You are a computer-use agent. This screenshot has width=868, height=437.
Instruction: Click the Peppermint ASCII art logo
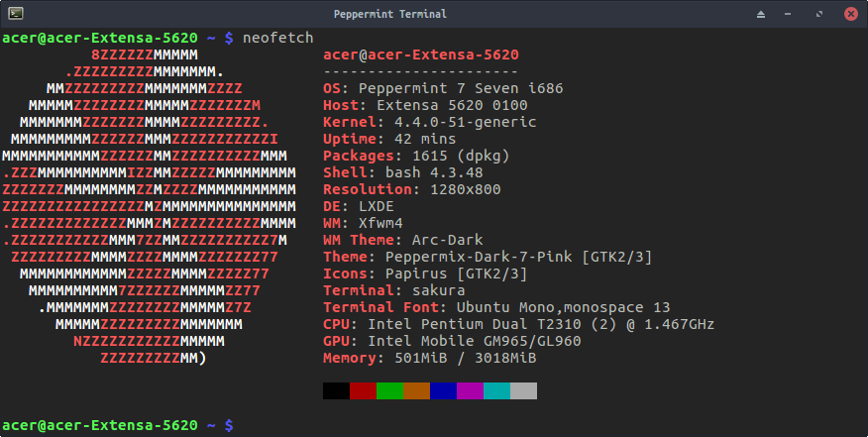point(149,206)
